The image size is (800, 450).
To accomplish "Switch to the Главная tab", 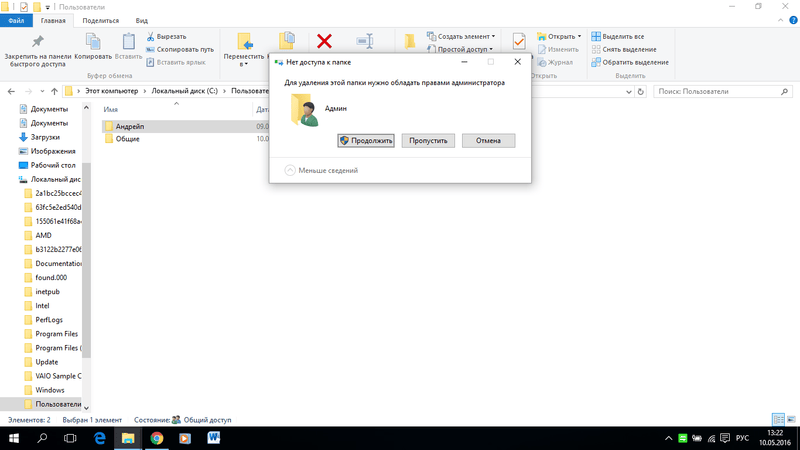I will [x=53, y=20].
